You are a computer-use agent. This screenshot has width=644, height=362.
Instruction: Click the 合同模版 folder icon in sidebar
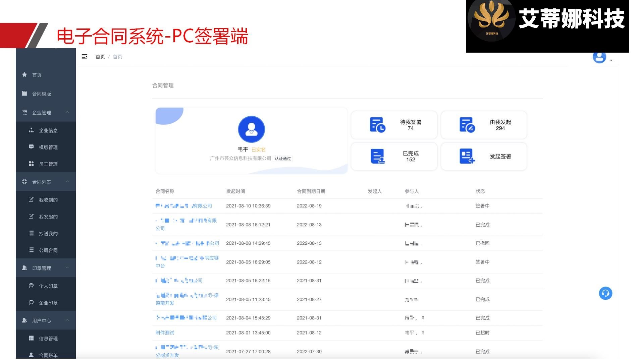tap(24, 94)
